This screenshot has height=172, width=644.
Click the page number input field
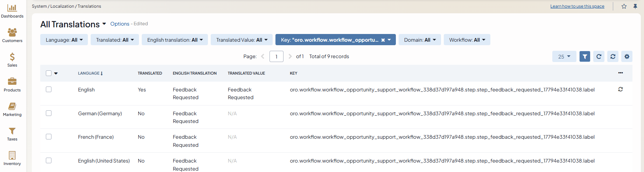click(276, 56)
